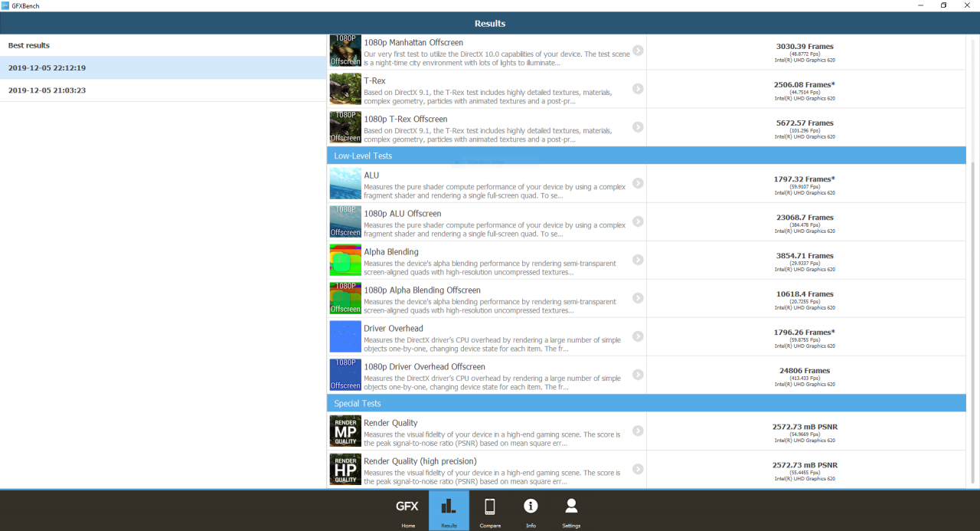This screenshot has height=531, width=980.
Task: Click the 1080p Driver Overhead Offscreen thumbnail
Action: [x=345, y=375]
